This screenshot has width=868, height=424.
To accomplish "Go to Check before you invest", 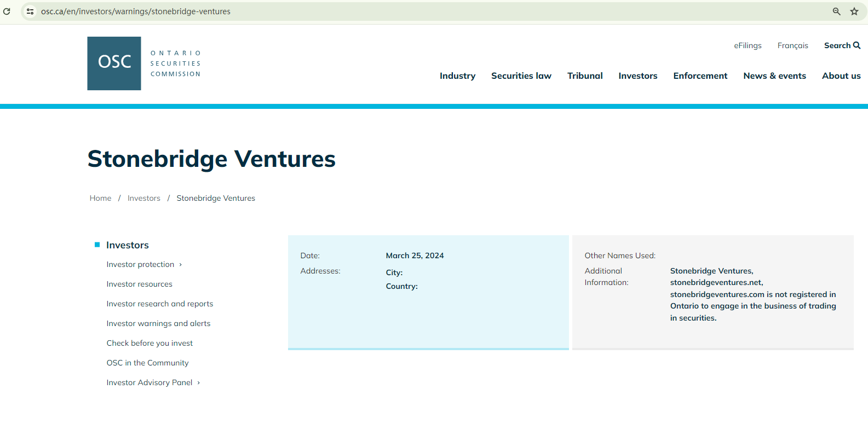I will point(150,343).
